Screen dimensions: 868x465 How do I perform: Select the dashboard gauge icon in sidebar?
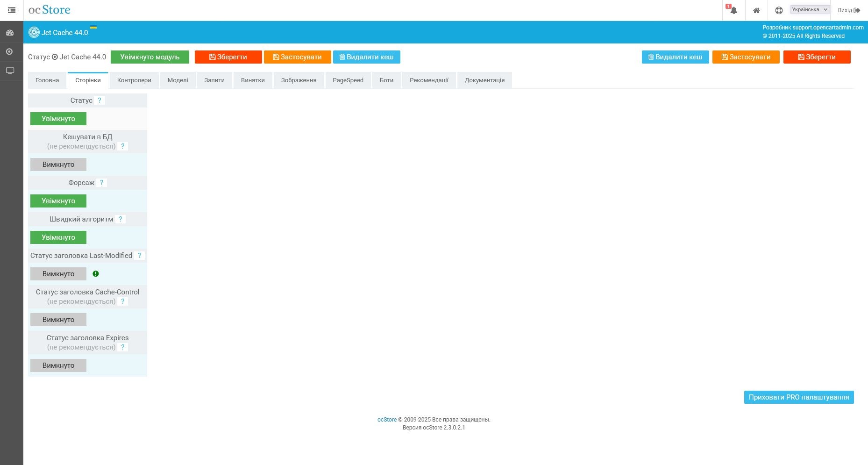(x=10, y=32)
